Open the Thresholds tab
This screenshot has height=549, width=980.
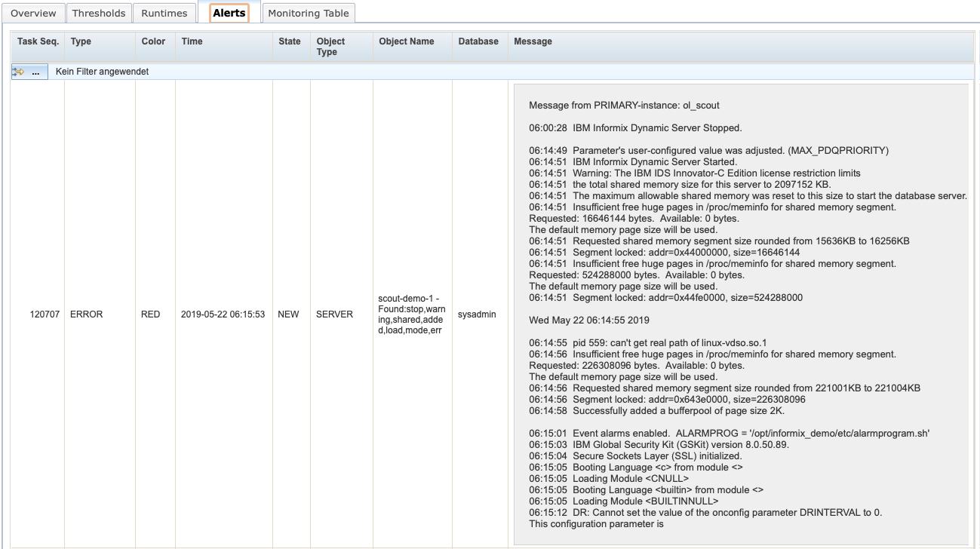(99, 13)
